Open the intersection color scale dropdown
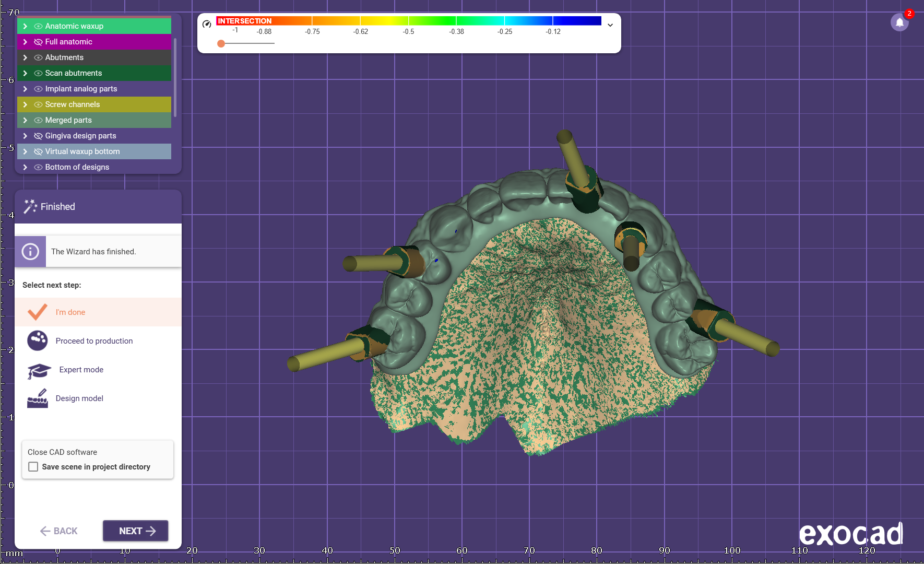The image size is (924, 564). coord(610,25)
